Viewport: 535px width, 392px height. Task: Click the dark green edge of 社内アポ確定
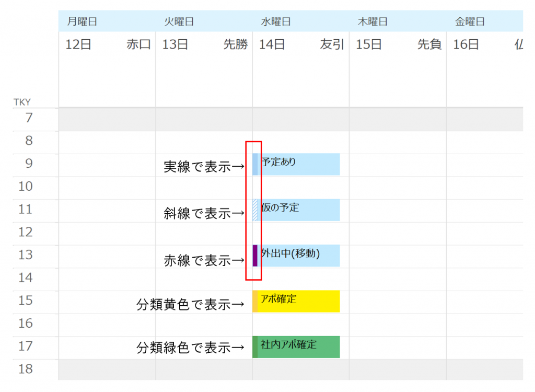pyautogui.click(x=255, y=347)
